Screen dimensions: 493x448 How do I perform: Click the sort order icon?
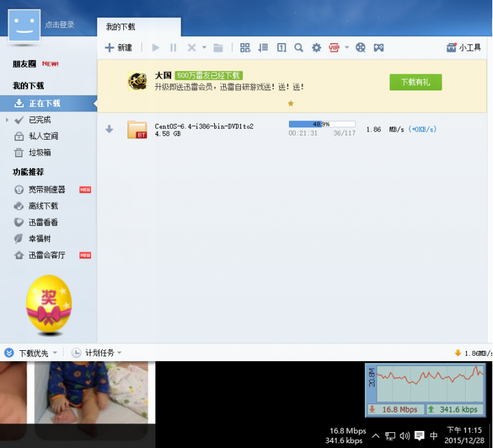point(263,48)
